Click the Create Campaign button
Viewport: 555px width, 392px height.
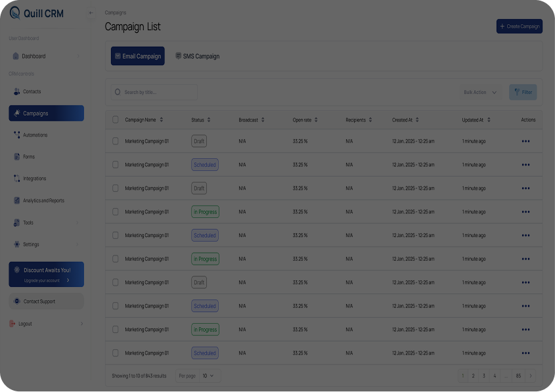point(519,26)
